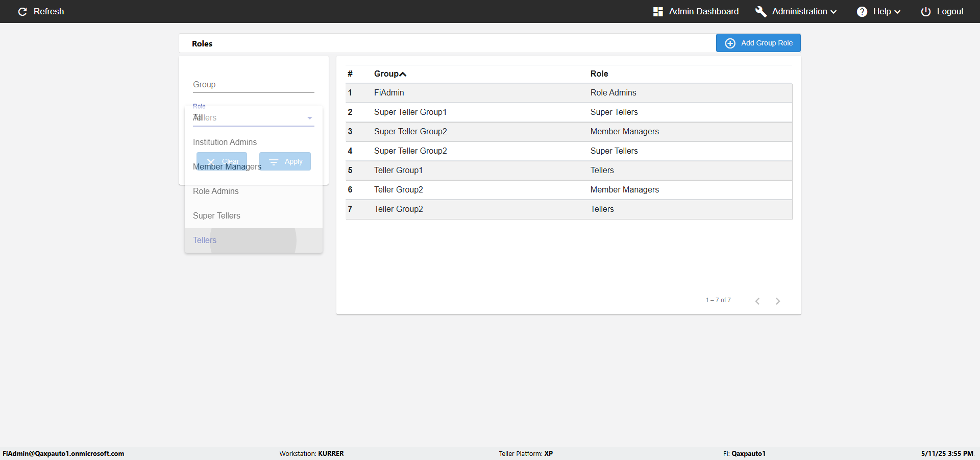This screenshot has height=460, width=980.
Task: Click the Administration wrench icon
Action: 761,11
